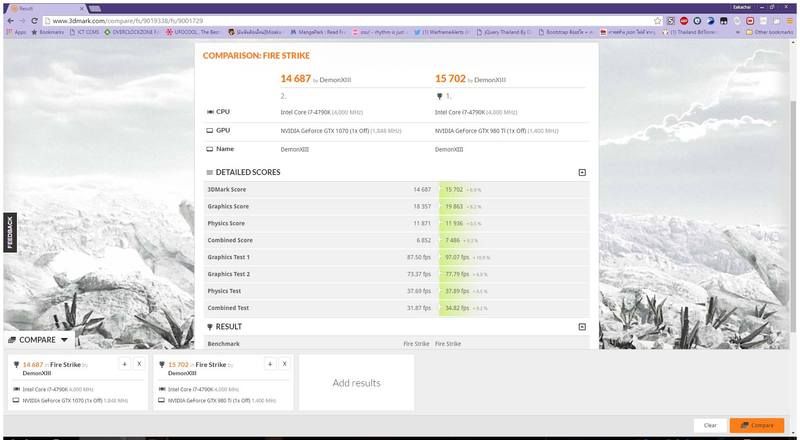Select the Graphics Score row label
Screen dimensions: 800x440
tap(228, 206)
